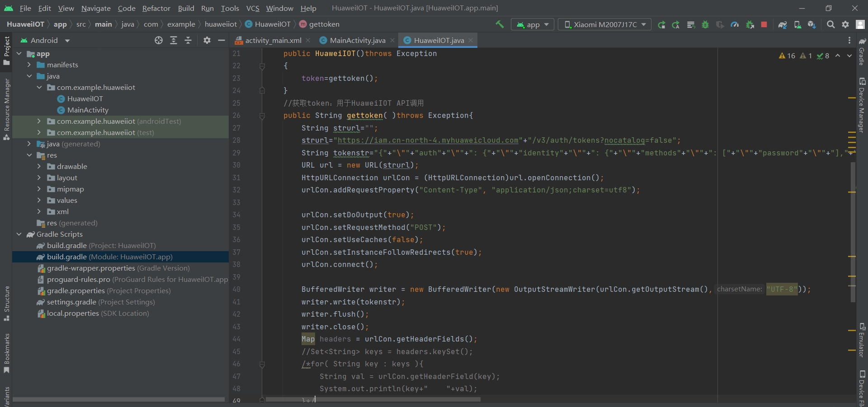Collapse the com.example.huaweiiot package
Screen dimensions: 868x407
pos(39,88)
